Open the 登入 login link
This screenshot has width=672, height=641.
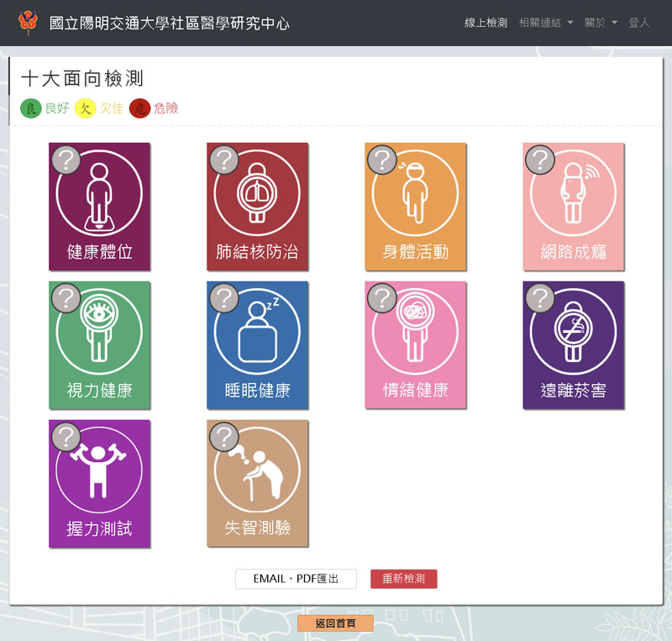[639, 23]
